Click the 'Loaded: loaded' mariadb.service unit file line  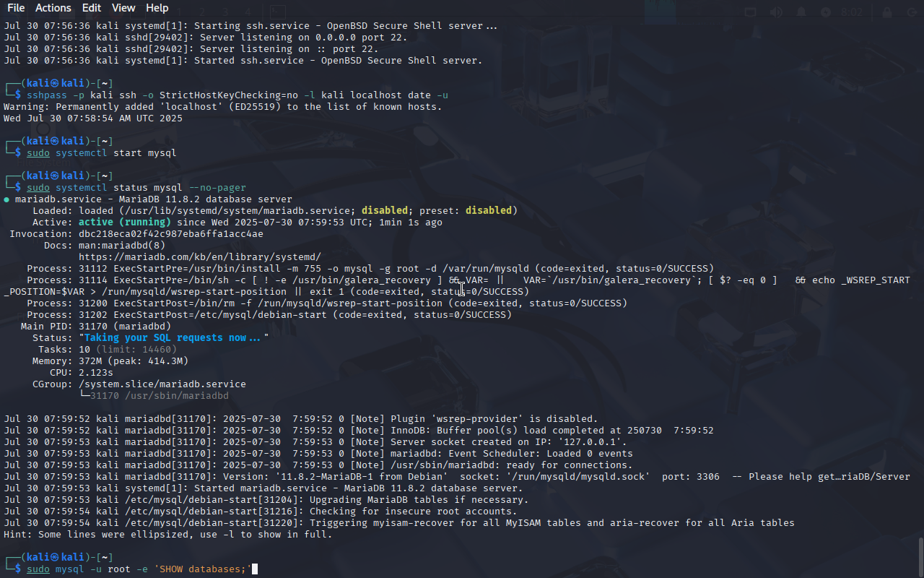pyautogui.click(x=275, y=211)
